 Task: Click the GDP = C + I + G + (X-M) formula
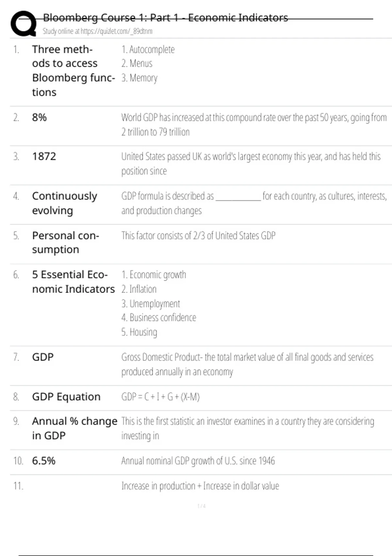tap(160, 397)
